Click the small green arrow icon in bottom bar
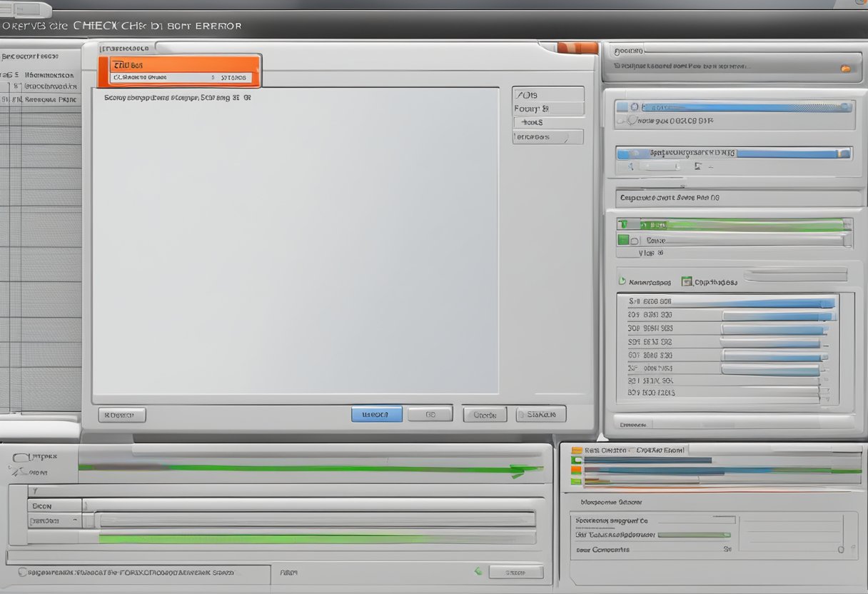This screenshot has height=594, width=868. click(x=478, y=571)
